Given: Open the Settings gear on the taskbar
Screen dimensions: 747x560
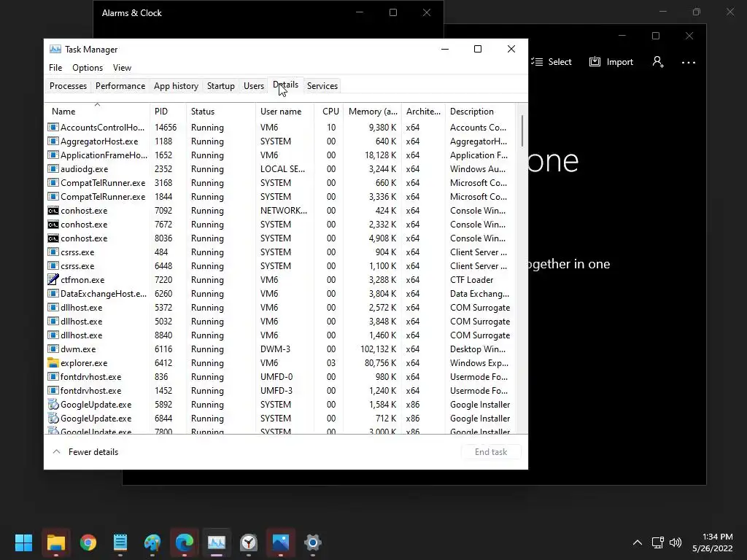Looking at the screenshot, I should tap(313, 542).
